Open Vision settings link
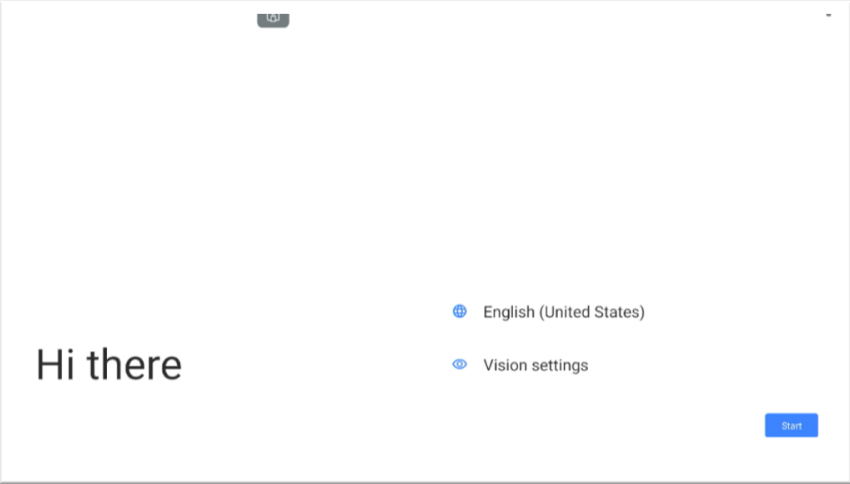 pyautogui.click(x=535, y=365)
